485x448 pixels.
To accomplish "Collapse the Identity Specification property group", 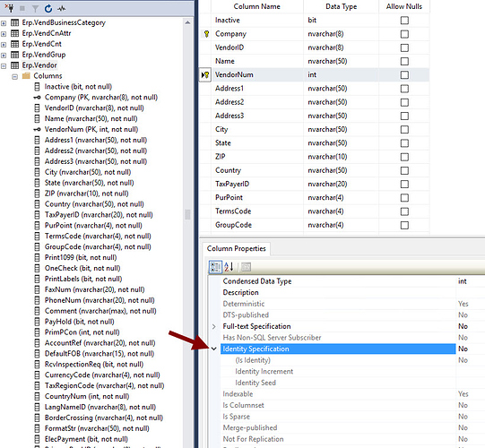I will (x=213, y=349).
